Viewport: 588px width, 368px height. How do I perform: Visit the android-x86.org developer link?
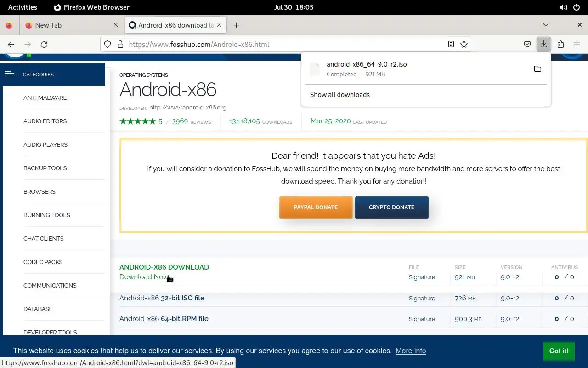pos(188,107)
